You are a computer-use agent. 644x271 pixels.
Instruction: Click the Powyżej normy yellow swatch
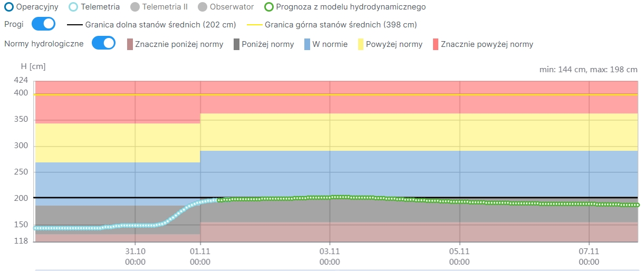(x=361, y=44)
